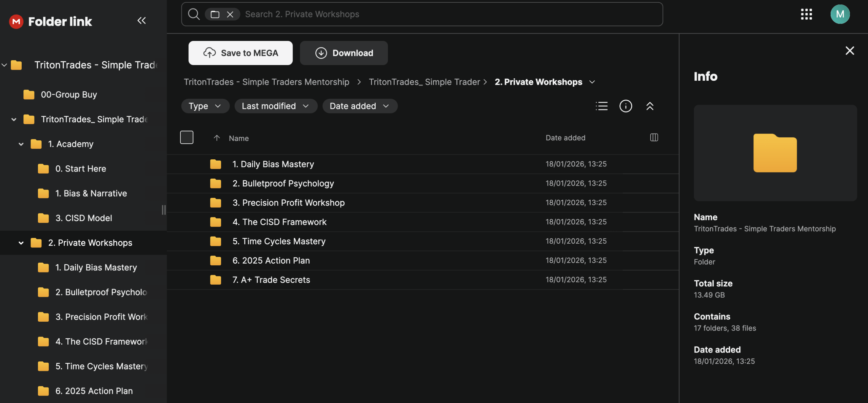Select 00-Group Buy in sidebar tree
This screenshot has height=403, width=868.
69,95
